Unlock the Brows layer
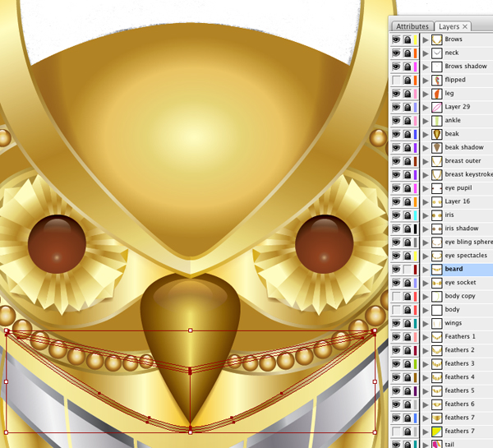Viewport: 493px width, 448px height. tap(408, 39)
